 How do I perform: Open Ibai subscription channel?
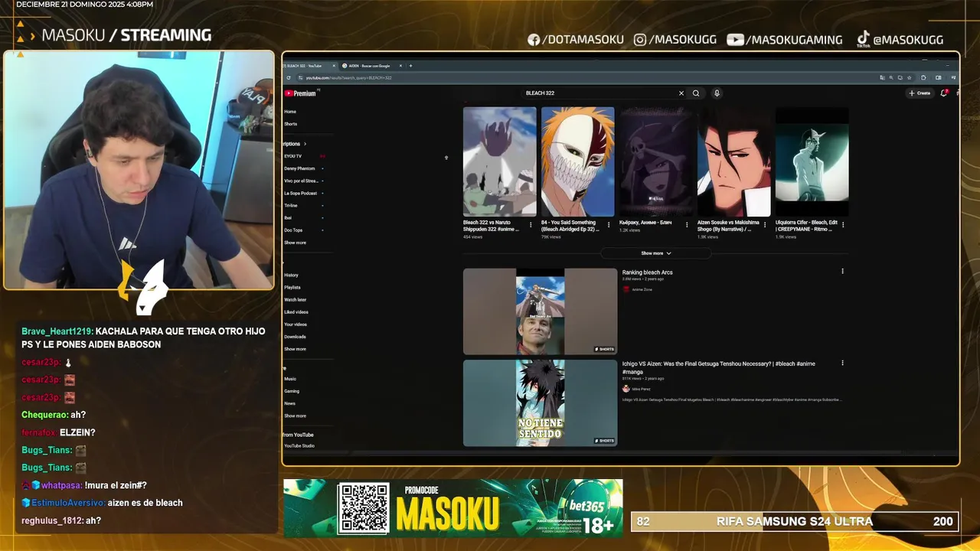[x=288, y=218]
